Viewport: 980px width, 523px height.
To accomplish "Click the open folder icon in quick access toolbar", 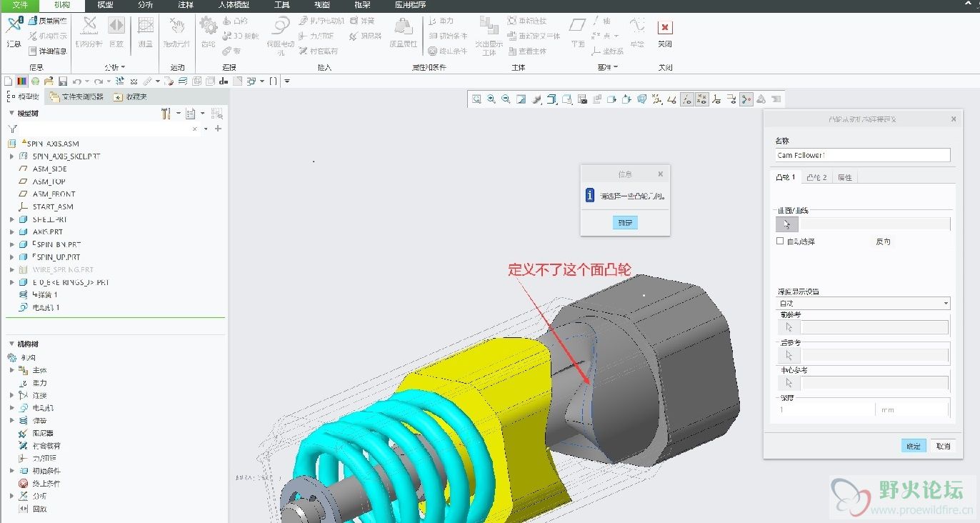I will 49,81.
